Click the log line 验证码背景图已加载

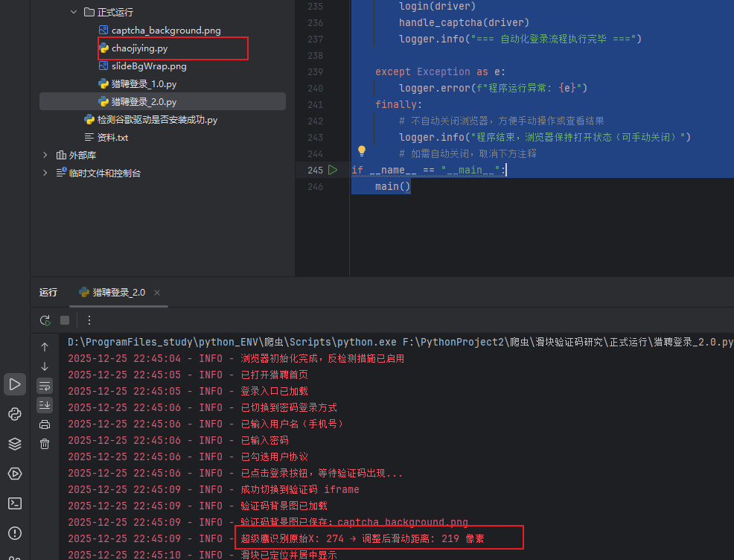(x=197, y=506)
